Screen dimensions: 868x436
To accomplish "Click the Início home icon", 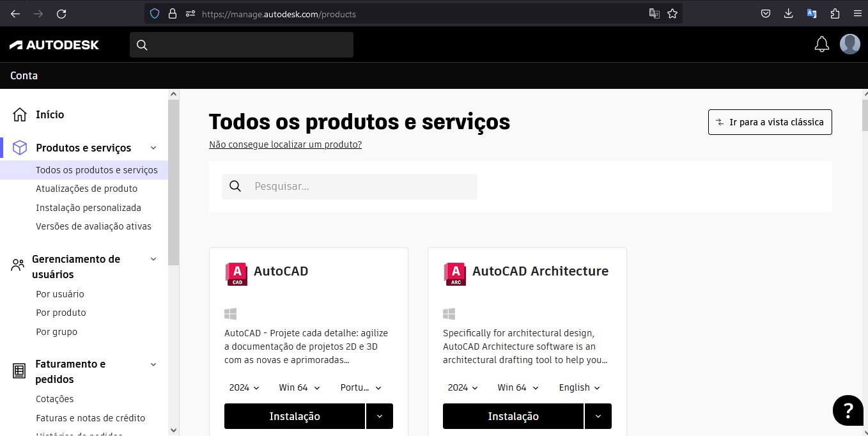I will tap(20, 114).
